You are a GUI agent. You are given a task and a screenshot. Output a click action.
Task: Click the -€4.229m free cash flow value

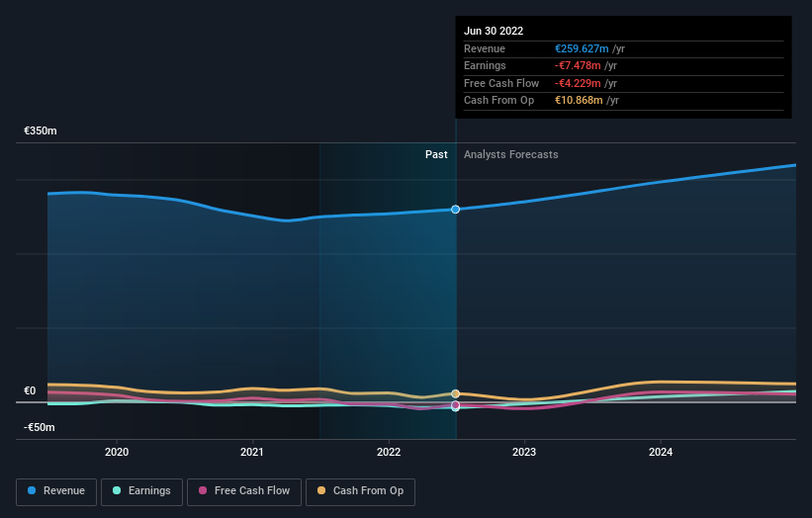[x=578, y=83]
